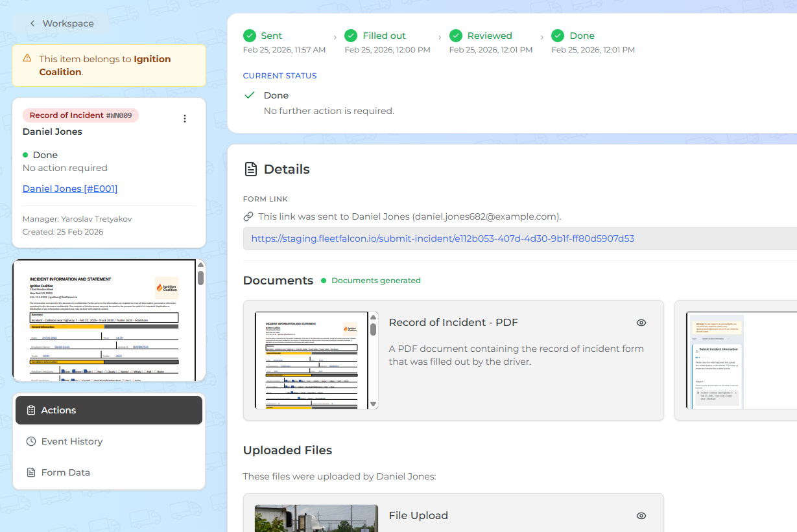This screenshot has width=797, height=532.
Task: Click the Record of Incident #WN009 badge
Action: (80, 115)
